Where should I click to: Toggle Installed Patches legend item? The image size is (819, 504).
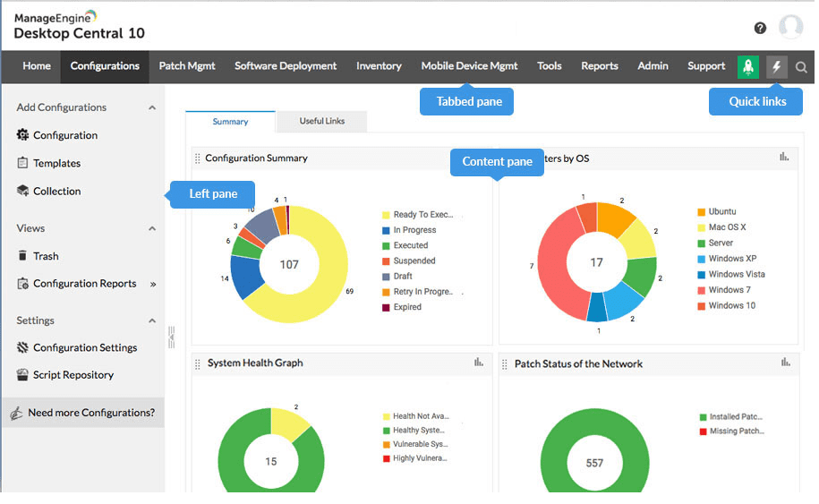(x=735, y=417)
